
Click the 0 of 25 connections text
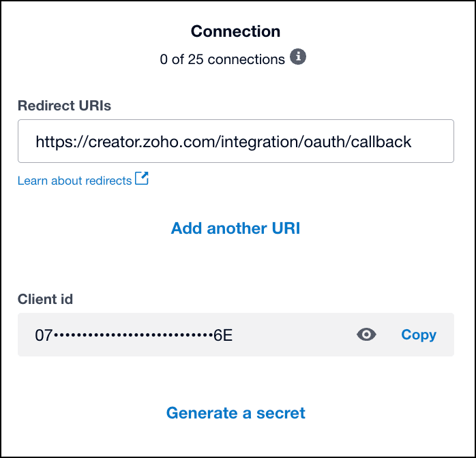222,59
